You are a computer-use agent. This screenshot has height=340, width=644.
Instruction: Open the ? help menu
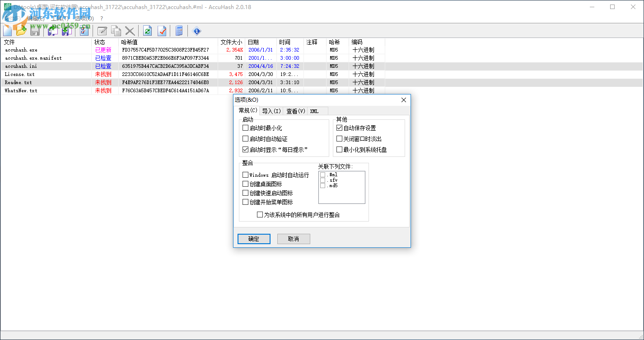(x=102, y=19)
